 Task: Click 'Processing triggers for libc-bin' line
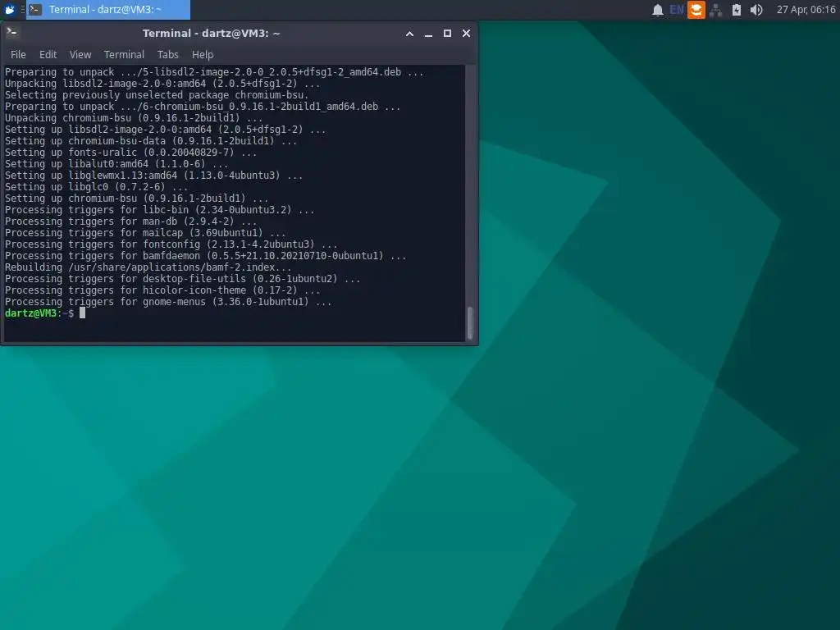(160, 209)
